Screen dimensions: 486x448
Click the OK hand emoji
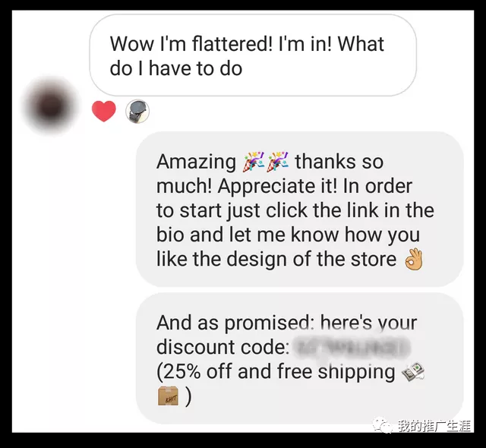[414, 259]
